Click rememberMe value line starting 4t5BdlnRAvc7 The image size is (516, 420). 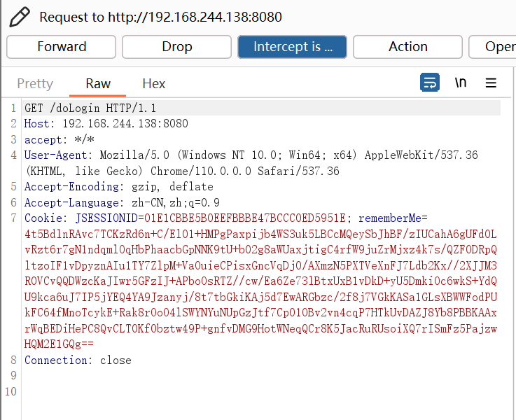(260, 234)
